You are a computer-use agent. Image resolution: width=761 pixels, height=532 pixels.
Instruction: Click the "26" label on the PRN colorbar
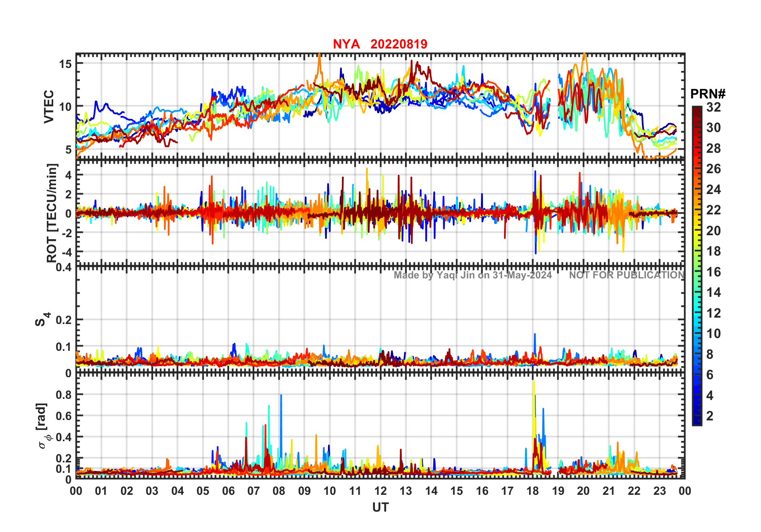(x=713, y=169)
